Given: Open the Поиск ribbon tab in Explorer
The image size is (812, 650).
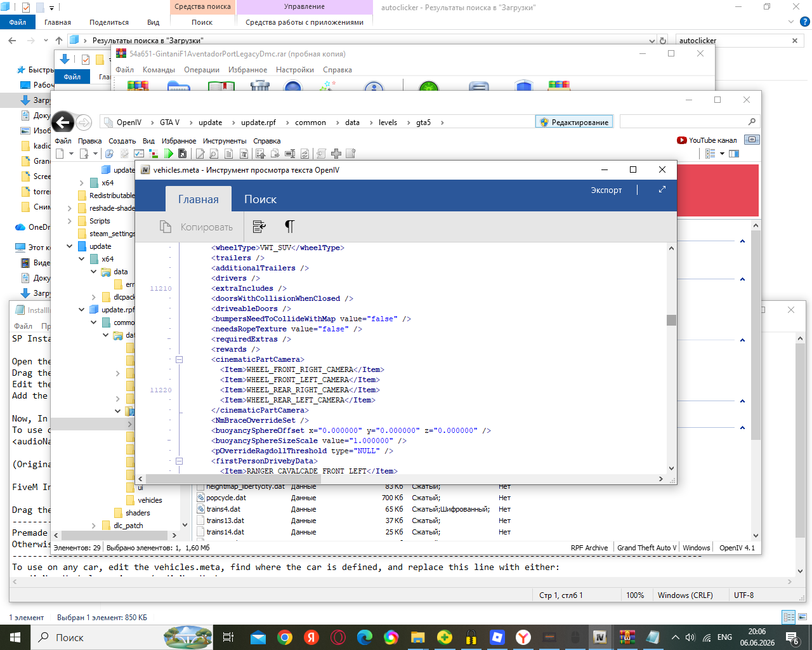Looking at the screenshot, I should (x=202, y=22).
